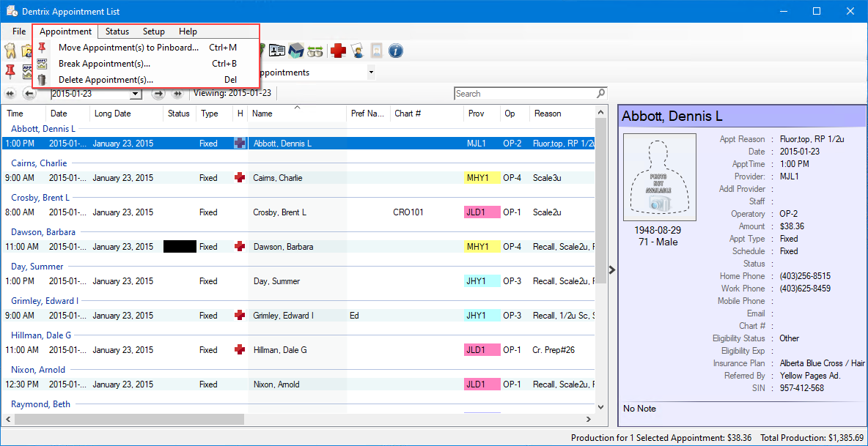Click the eyeglasses toolbar icon
Viewport: 868px width, 446px height.
(315, 51)
